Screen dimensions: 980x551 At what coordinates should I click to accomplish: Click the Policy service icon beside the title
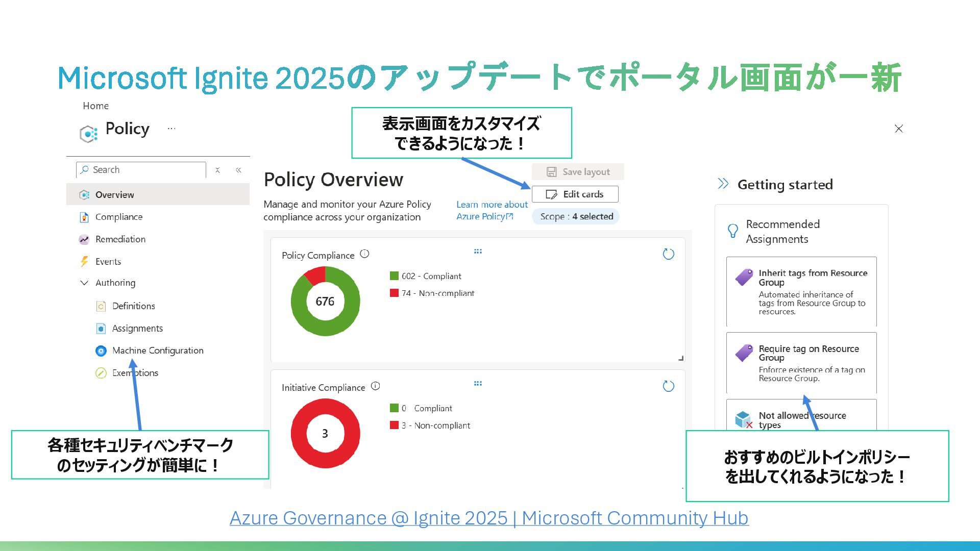tap(88, 134)
